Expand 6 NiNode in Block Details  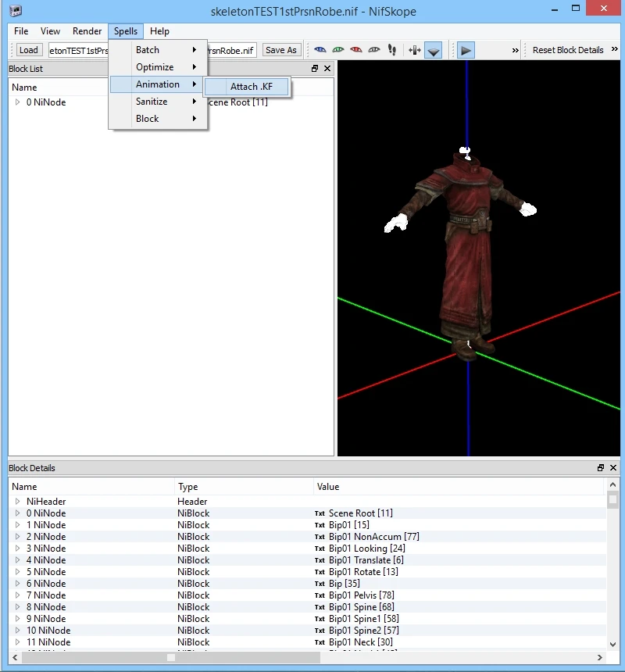[17, 583]
